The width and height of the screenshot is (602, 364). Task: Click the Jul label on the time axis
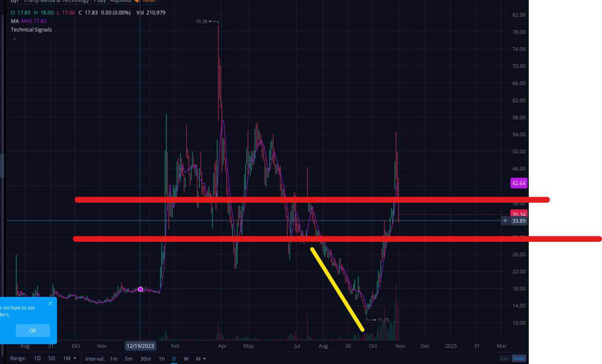[x=297, y=346]
